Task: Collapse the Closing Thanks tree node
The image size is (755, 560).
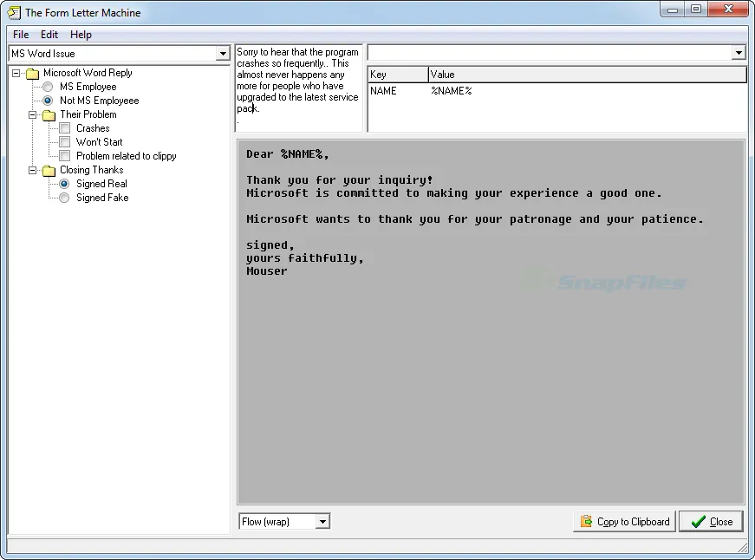Action: (x=32, y=170)
